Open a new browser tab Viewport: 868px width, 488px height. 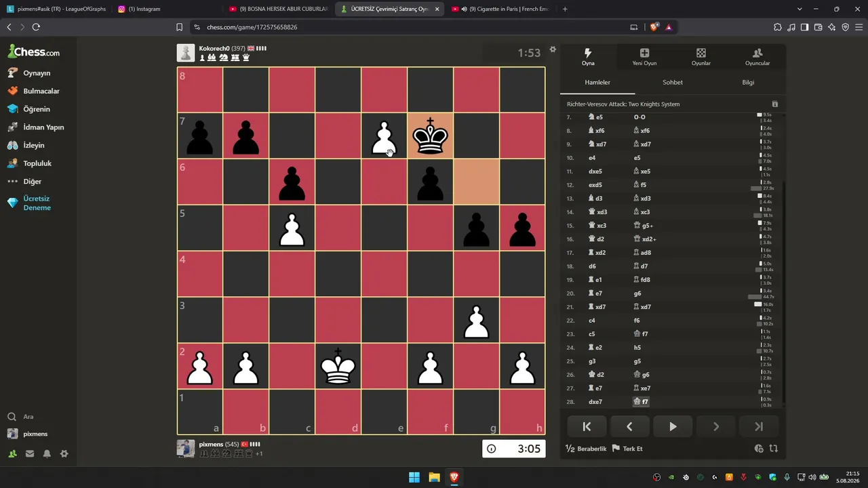coord(565,9)
